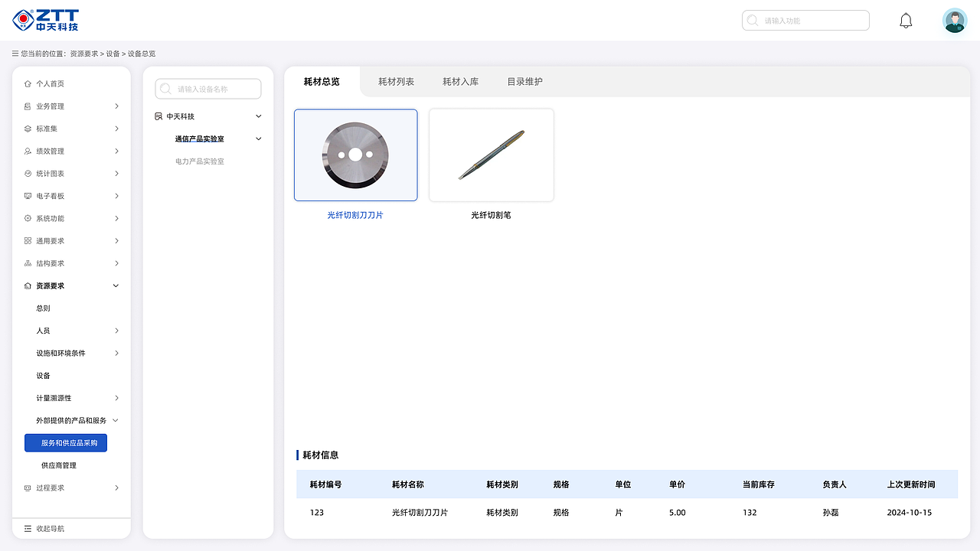
Task: Open the 耗材入库 tab
Action: click(x=460, y=80)
